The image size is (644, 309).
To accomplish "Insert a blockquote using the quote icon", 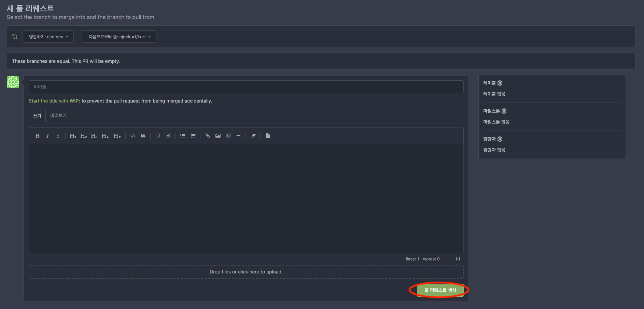I will click(x=143, y=136).
